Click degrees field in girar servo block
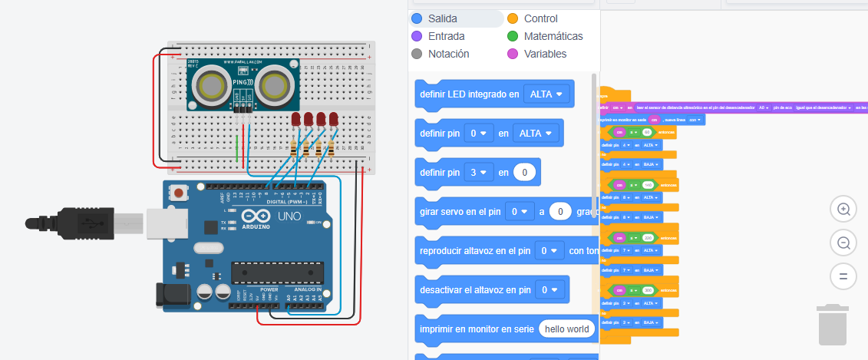Screen dimensions: 868x360 pyautogui.click(x=561, y=212)
